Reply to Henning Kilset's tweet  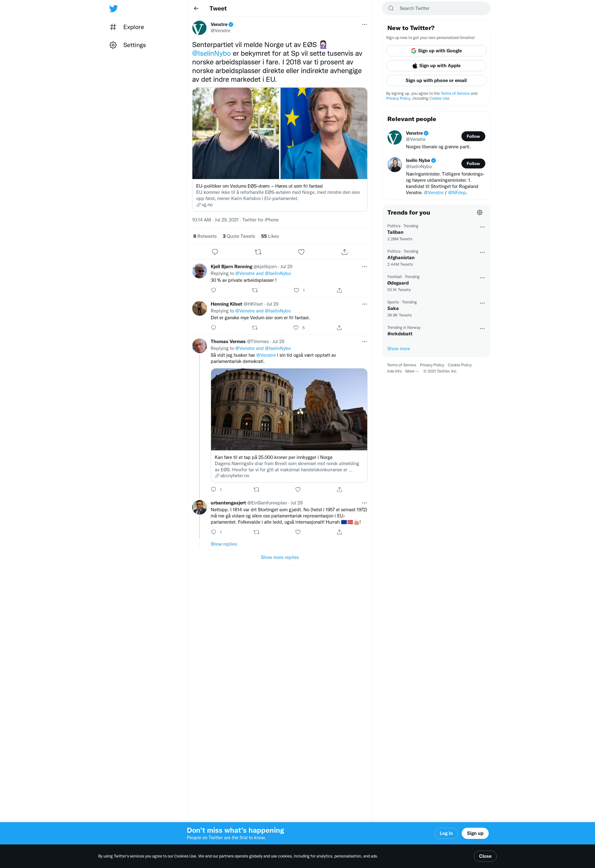[x=214, y=328]
